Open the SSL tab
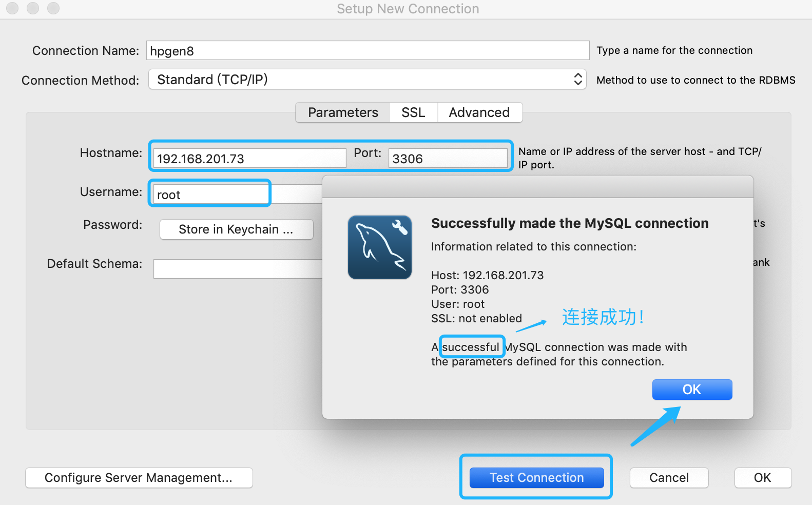The height and width of the screenshot is (505, 812). pos(413,112)
